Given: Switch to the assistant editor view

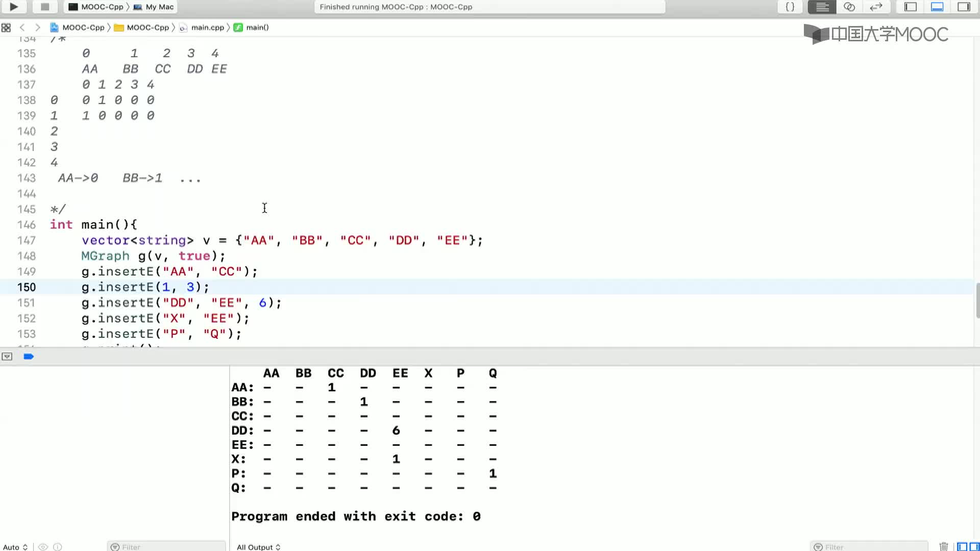Looking at the screenshot, I should [x=849, y=7].
